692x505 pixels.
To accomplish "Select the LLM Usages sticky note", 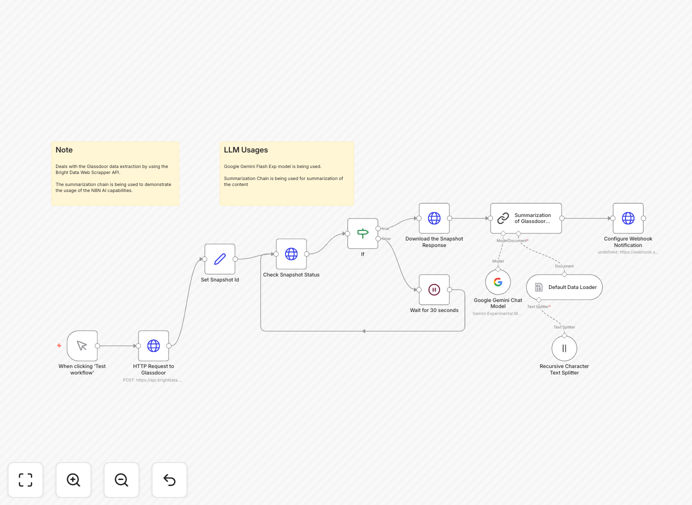I will [287, 173].
